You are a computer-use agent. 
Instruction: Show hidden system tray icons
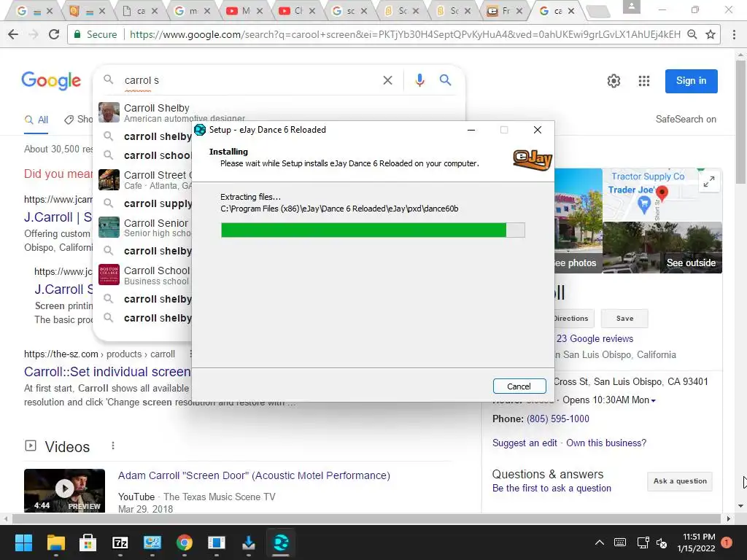(x=600, y=542)
